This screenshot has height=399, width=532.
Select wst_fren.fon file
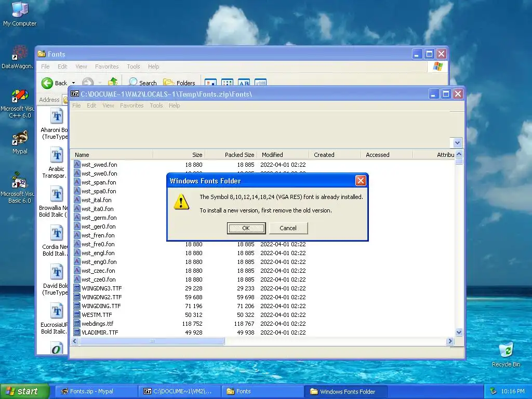click(x=95, y=235)
